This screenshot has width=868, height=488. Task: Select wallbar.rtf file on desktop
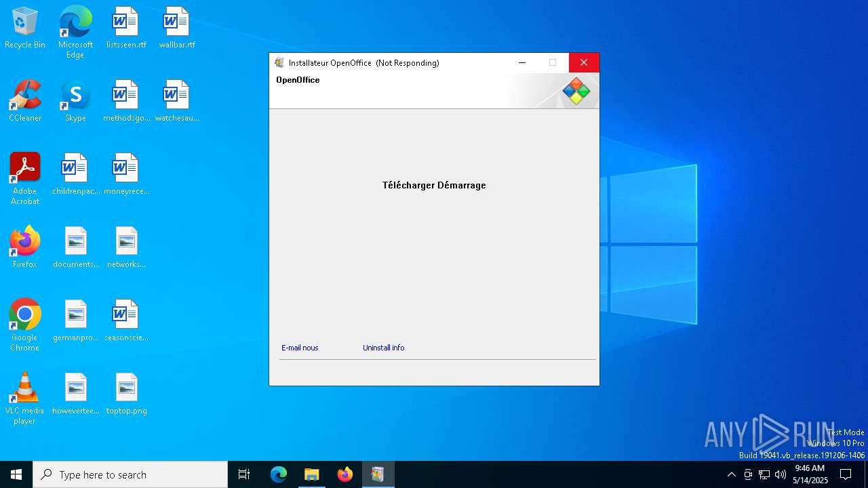[x=177, y=28]
